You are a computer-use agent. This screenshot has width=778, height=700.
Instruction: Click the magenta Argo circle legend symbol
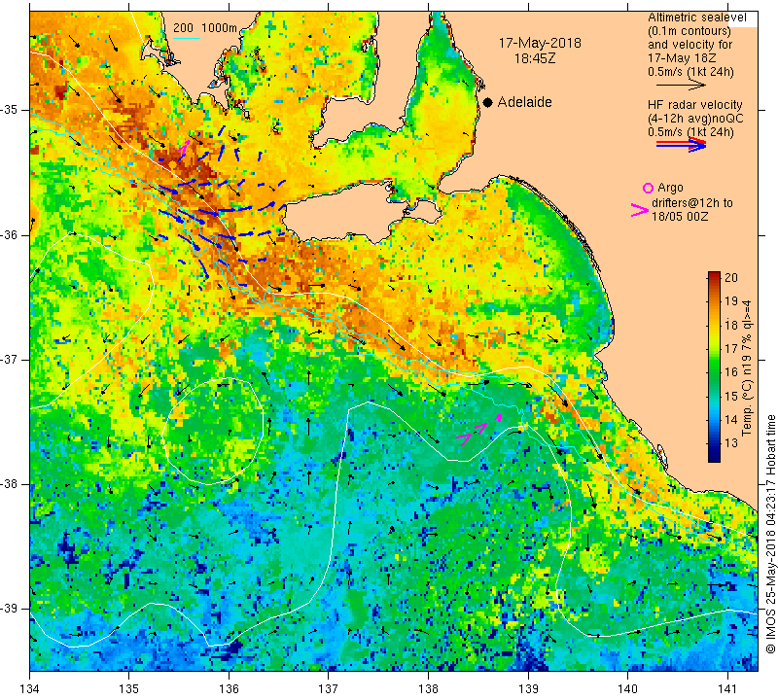[648, 188]
